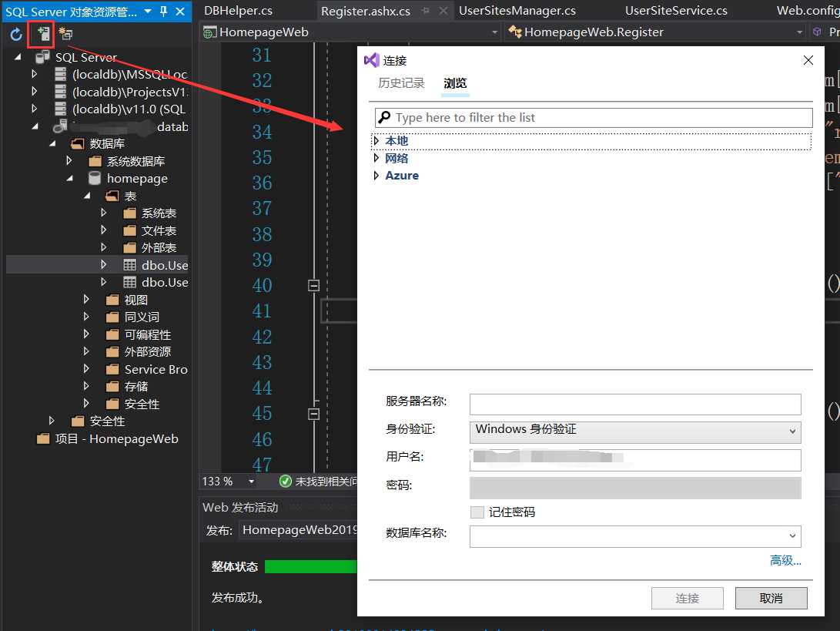
Task: Click the 取消 button
Action: (x=771, y=599)
